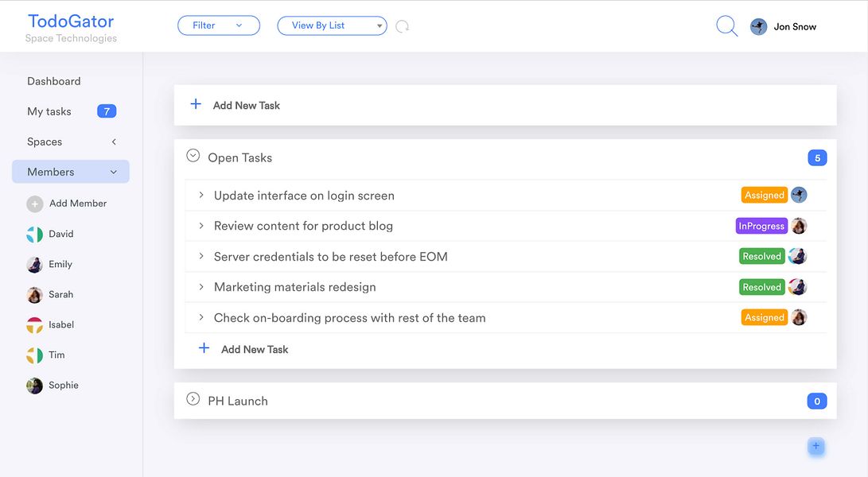868x477 pixels.
Task: Click Resolved status on Marketing materials task
Action: click(762, 287)
